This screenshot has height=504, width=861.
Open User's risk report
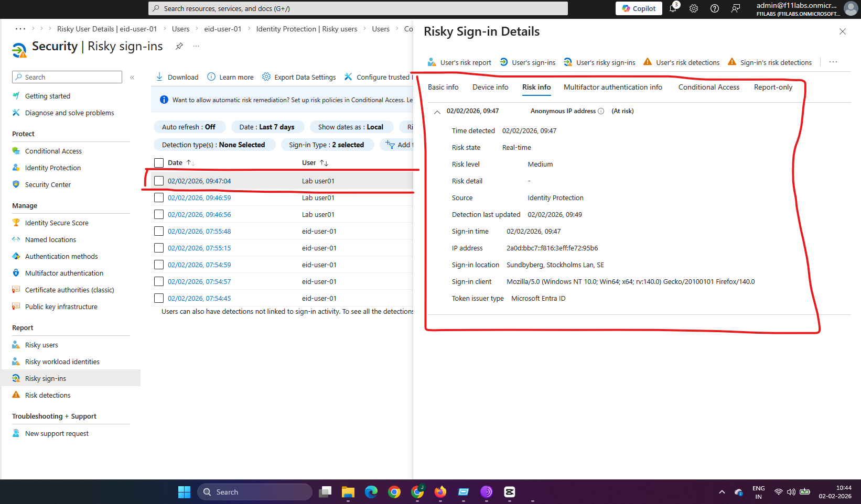[x=459, y=62]
